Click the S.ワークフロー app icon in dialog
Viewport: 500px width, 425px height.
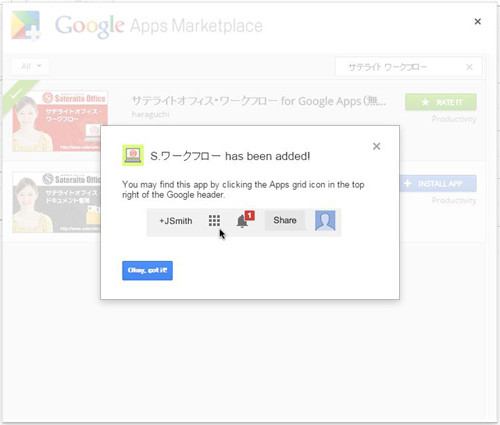coord(133,155)
